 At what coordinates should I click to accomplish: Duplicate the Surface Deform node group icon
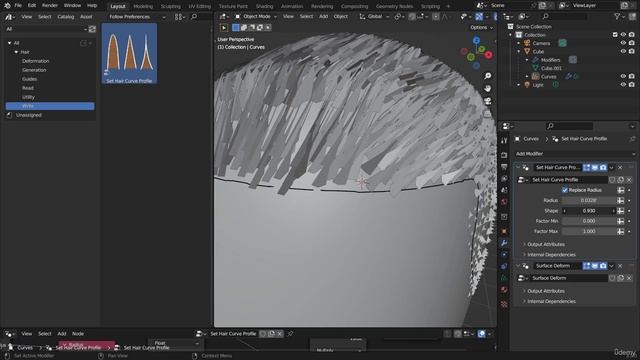pyautogui.click(x=620, y=278)
